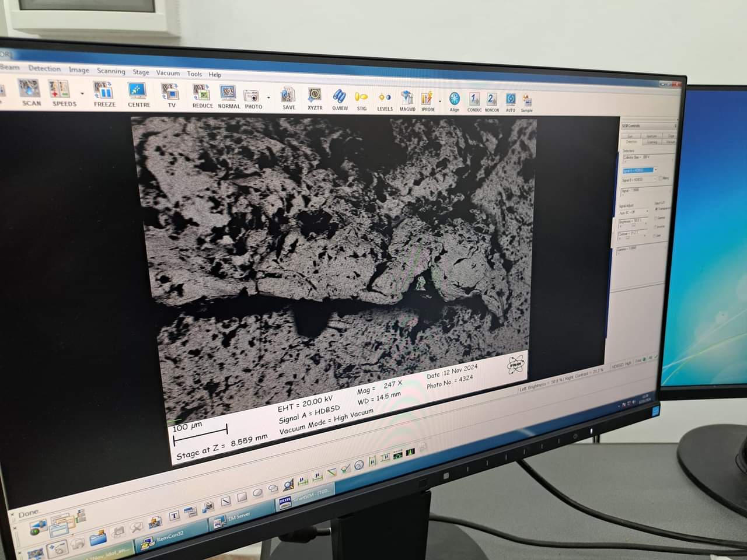The height and width of the screenshot is (560, 747).
Task: Open the Vacuum menu
Action: [x=167, y=73]
